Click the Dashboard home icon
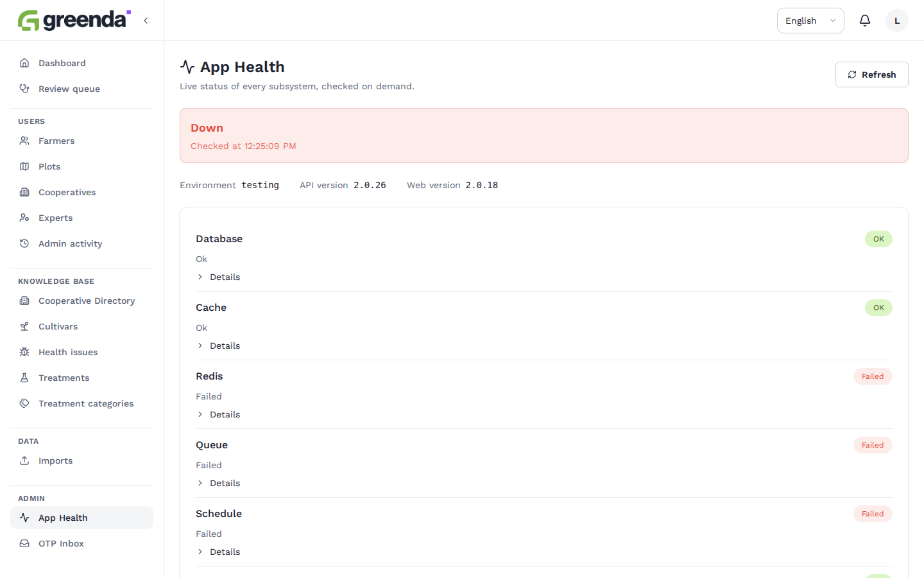The image size is (924, 578). pos(24,63)
